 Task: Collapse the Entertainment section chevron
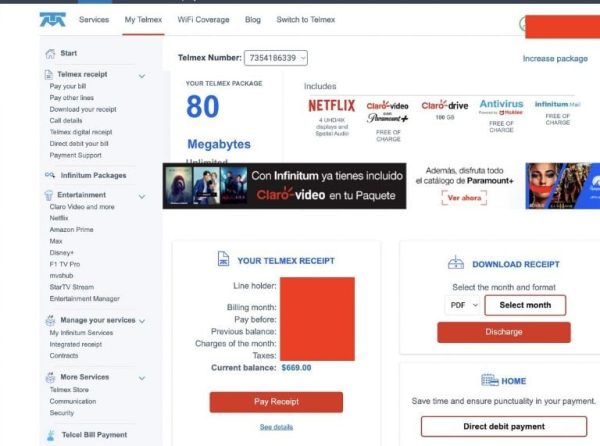142,197
